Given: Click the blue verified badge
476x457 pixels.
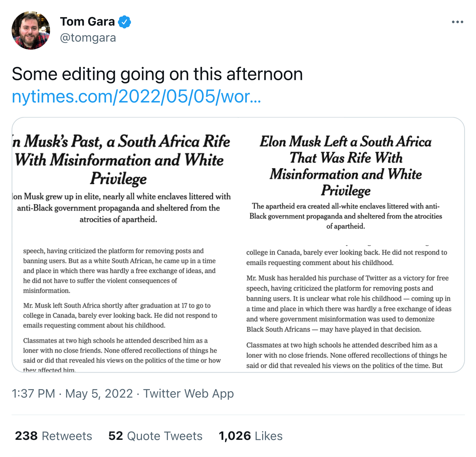Looking at the screenshot, I should tap(124, 22).
